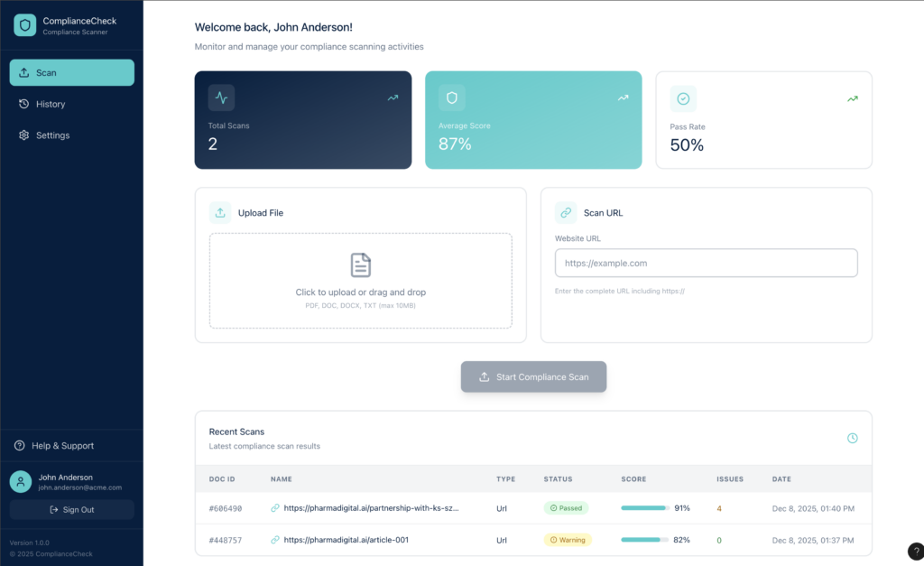This screenshot has width=924, height=566.
Task: Click the checkmark icon on Pass Rate card
Action: pos(683,98)
